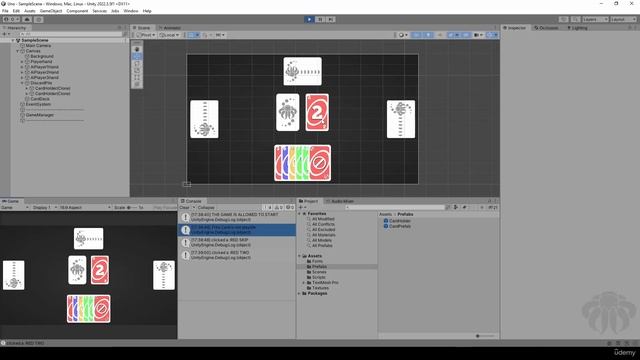Switch to the Lighting tab
Image resolution: width=640 pixels, height=360 pixels.
click(x=577, y=28)
